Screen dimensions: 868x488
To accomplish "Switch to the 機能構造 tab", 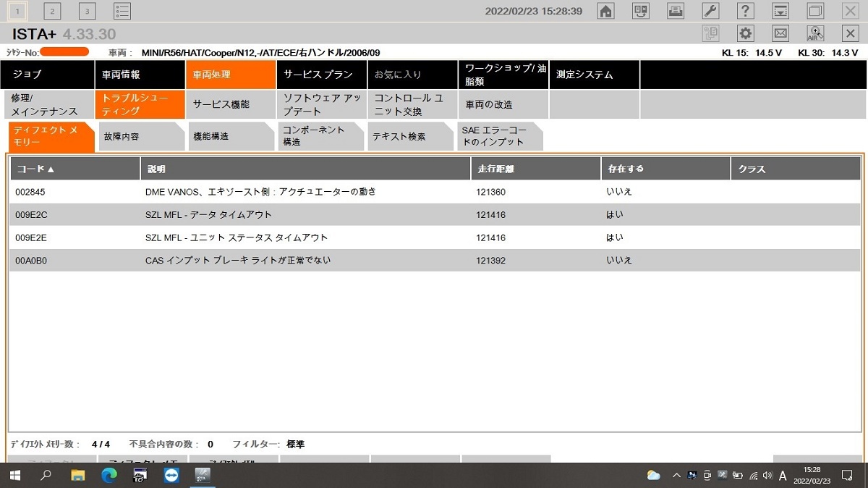I will pyautogui.click(x=230, y=136).
